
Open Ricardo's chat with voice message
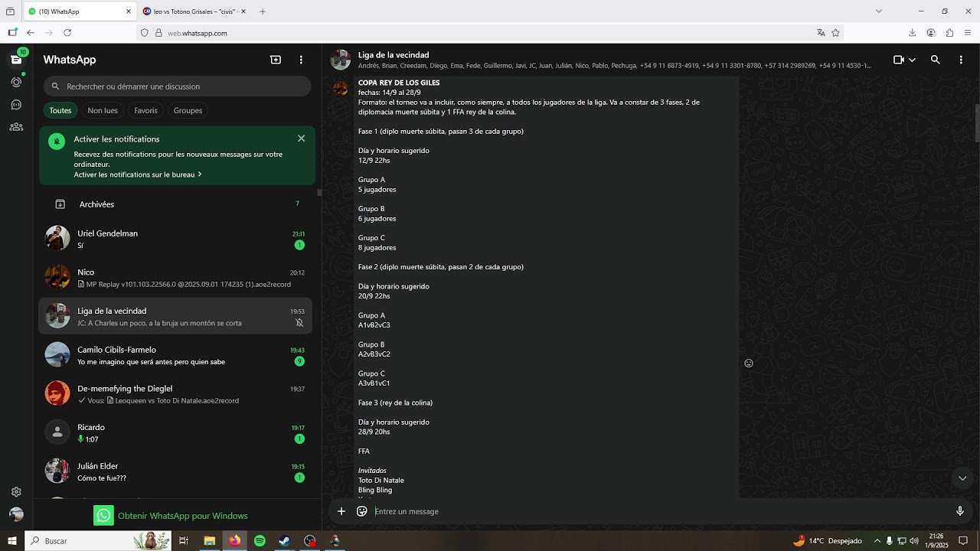pos(177,433)
